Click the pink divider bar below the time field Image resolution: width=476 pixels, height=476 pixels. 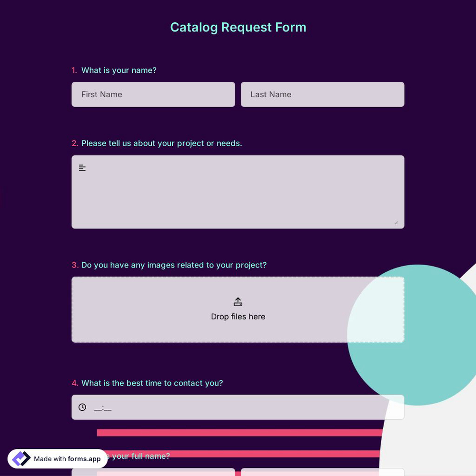238,433
